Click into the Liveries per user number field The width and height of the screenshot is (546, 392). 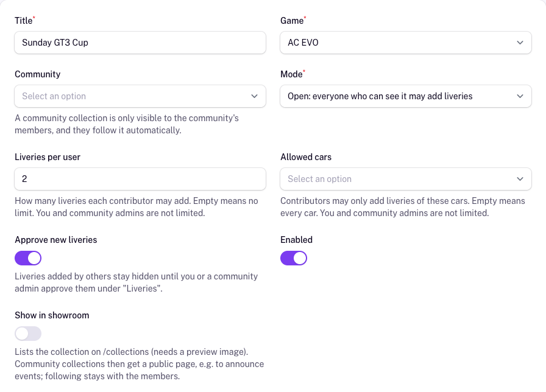point(140,179)
